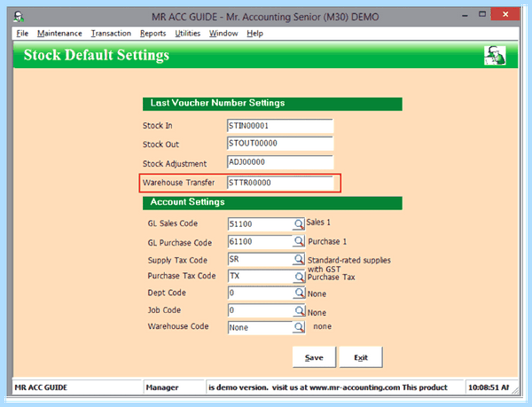This screenshot has width=532, height=407.
Task: Exit the Stock Default Settings screen
Action: [x=361, y=357]
